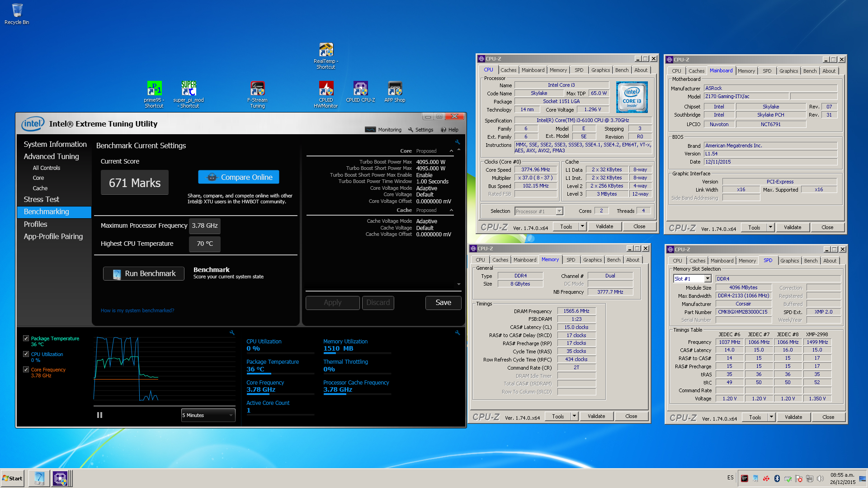Open Tools dropdown arrow in Memory window

(x=574, y=416)
